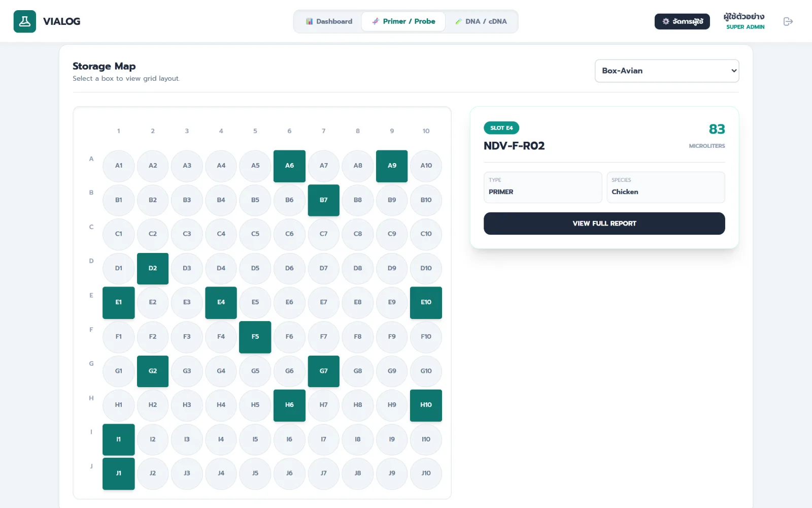Click empty slot C10
The width and height of the screenshot is (812, 508).
click(426, 234)
